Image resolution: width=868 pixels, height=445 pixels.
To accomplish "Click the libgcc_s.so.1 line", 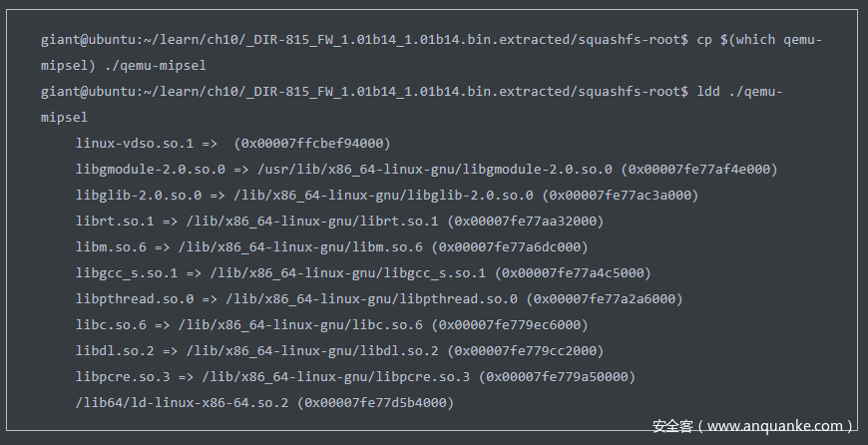I will [x=364, y=272].
